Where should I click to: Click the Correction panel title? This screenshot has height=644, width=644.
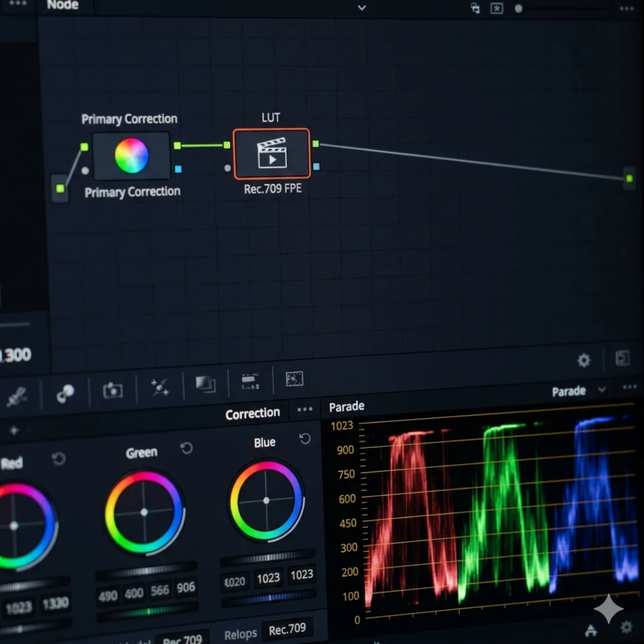[253, 414]
